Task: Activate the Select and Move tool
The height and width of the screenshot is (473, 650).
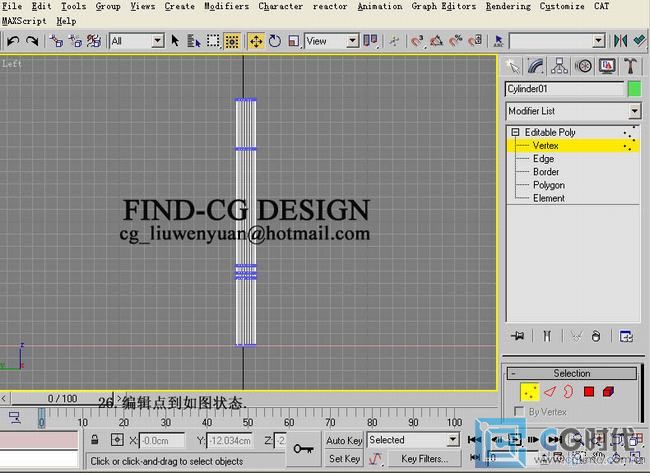Action: [256, 41]
